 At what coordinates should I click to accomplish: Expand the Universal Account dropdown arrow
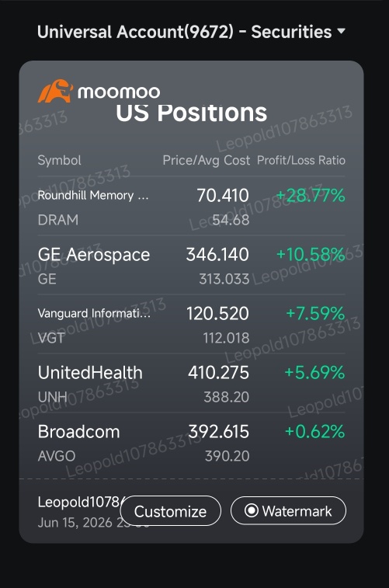(x=341, y=31)
